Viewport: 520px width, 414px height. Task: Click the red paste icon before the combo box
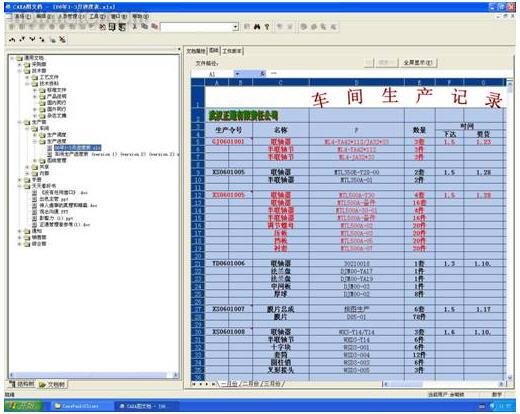pos(154,26)
